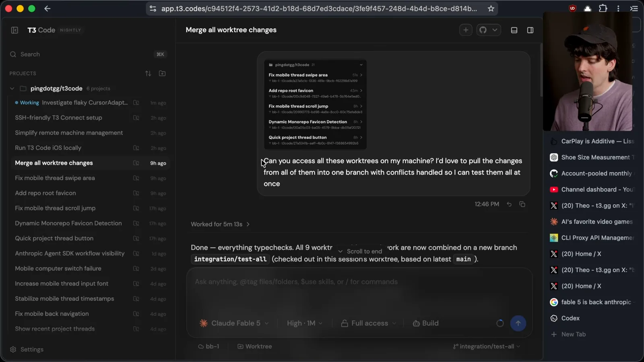Click the Worktree button below the input
644x362 pixels.
tap(255, 346)
